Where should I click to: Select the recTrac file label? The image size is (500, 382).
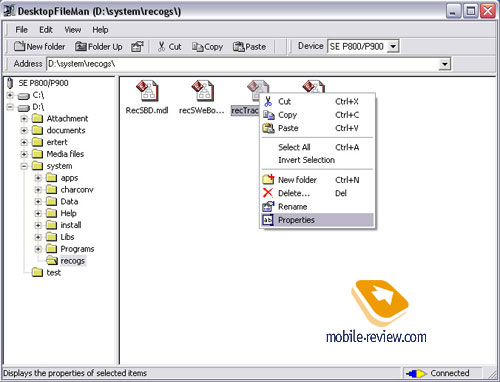coord(245,110)
